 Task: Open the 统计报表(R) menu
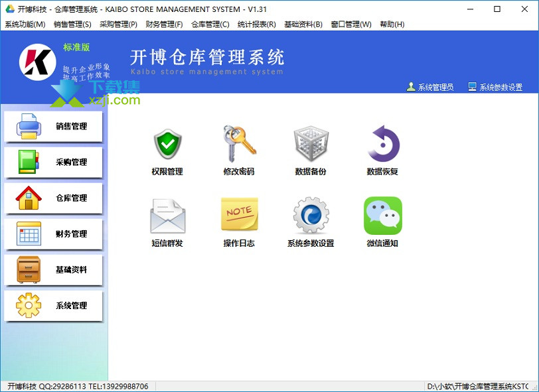tap(257, 25)
